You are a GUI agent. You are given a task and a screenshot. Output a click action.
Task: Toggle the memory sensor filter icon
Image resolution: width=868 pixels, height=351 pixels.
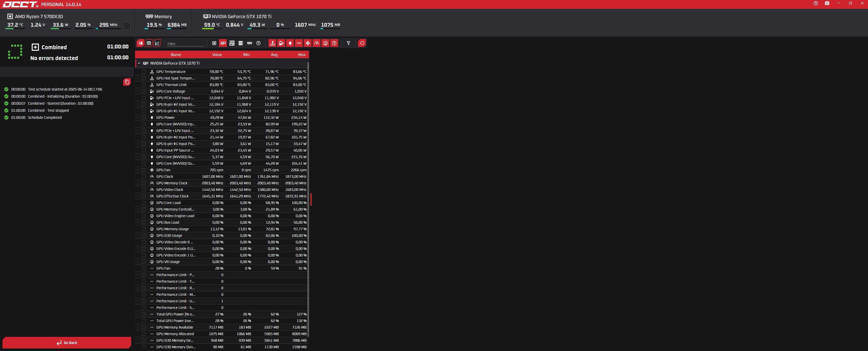point(249,43)
